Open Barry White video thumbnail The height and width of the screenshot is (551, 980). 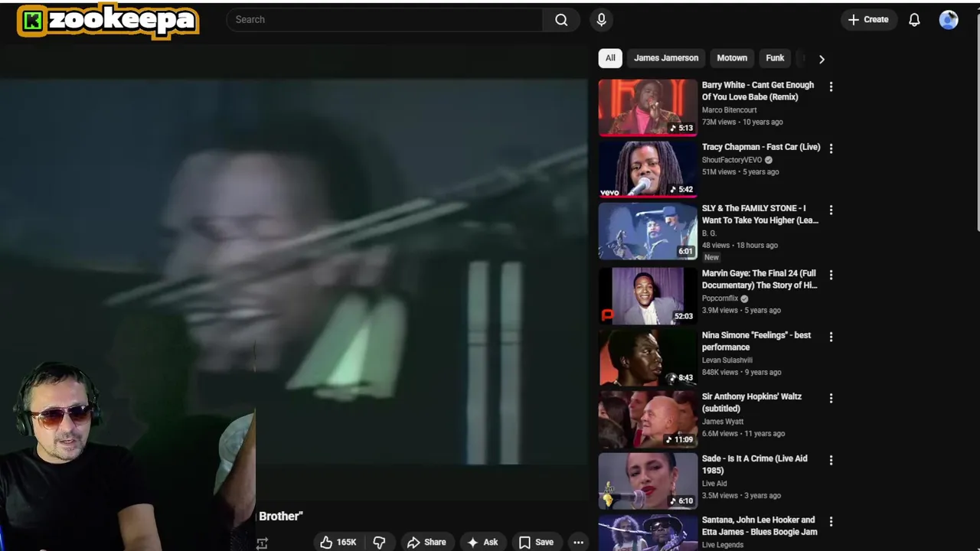[648, 107]
